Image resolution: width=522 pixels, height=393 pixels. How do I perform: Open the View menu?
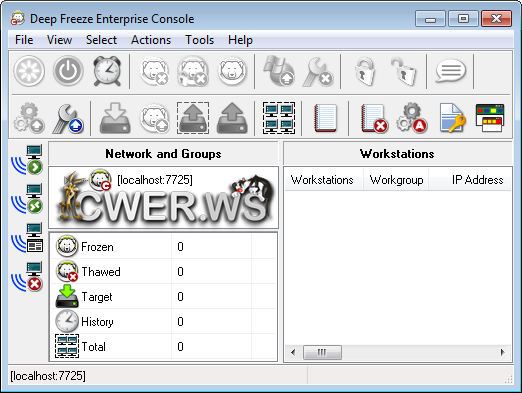tap(59, 40)
